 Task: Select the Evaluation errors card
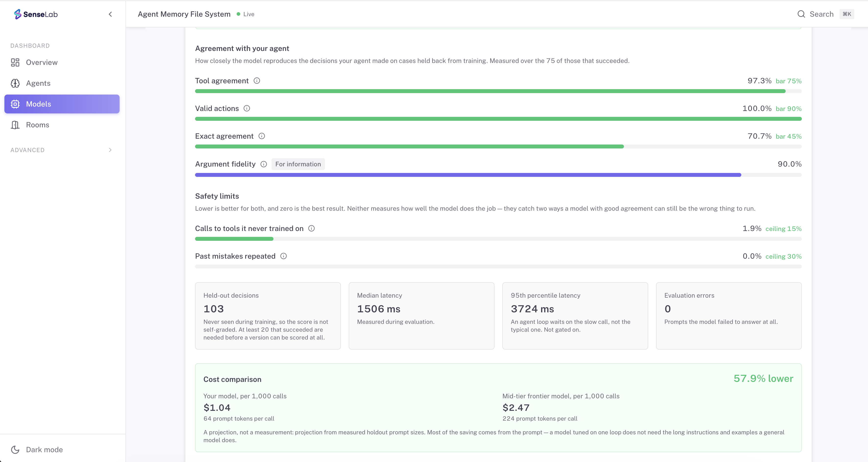pyautogui.click(x=729, y=316)
